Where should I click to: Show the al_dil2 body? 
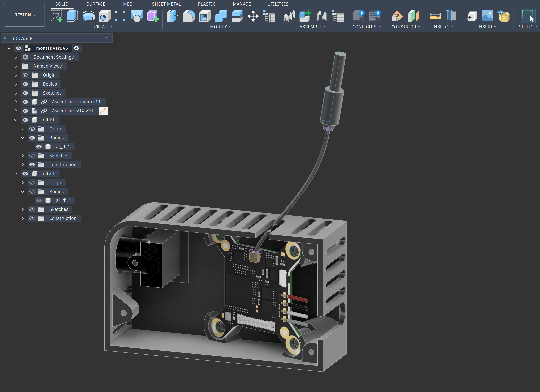[39, 200]
